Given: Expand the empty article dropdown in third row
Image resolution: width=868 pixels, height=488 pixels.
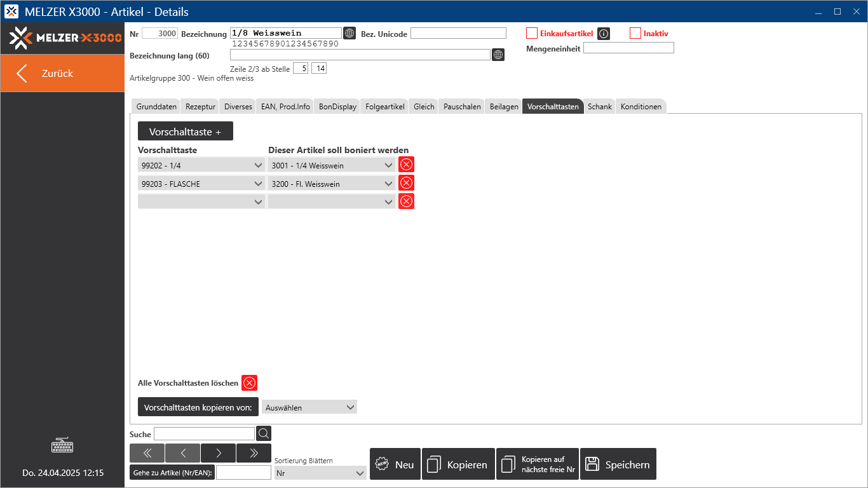Looking at the screenshot, I should pos(332,202).
